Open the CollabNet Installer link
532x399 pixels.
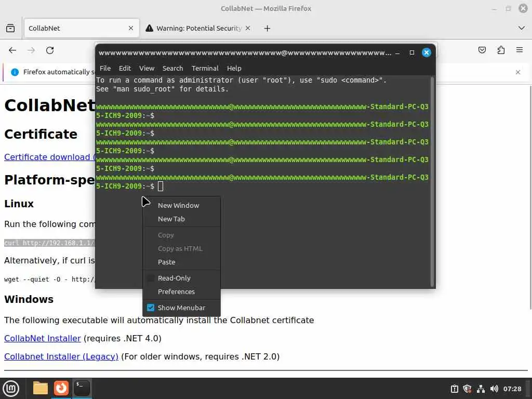coord(43,338)
